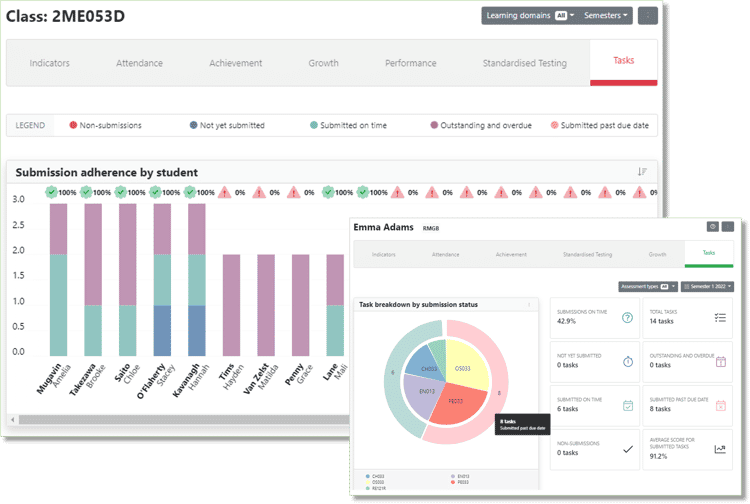Open the Learning domains dropdown

pyautogui.click(x=530, y=16)
